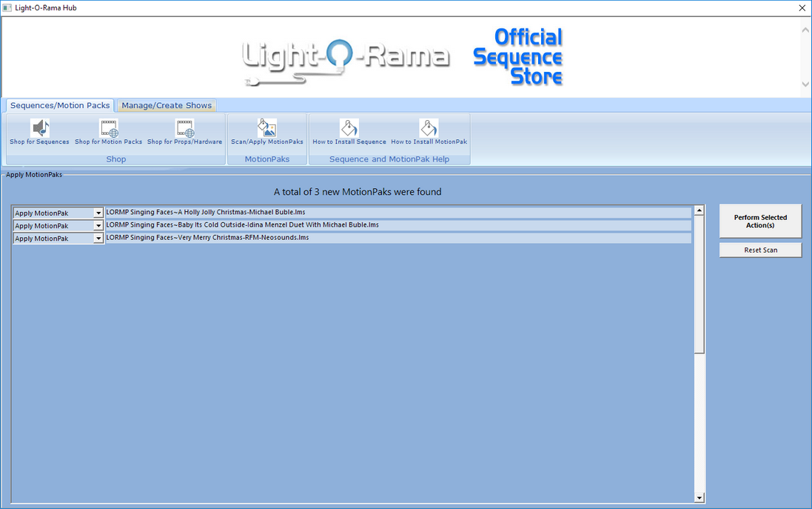Click MotionPak list scroll down arrow
This screenshot has width=812, height=509.
pyautogui.click(x=699, y=498)
